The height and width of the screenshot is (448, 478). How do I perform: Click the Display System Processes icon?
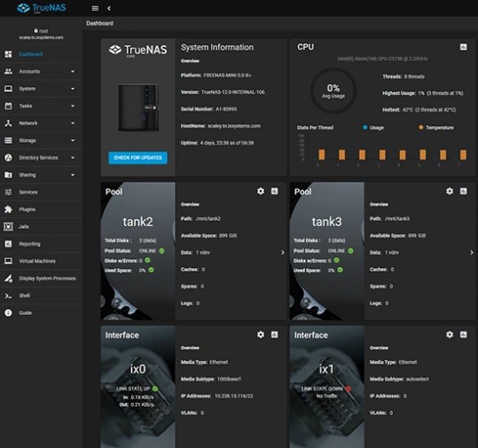[x=8, y=279]
